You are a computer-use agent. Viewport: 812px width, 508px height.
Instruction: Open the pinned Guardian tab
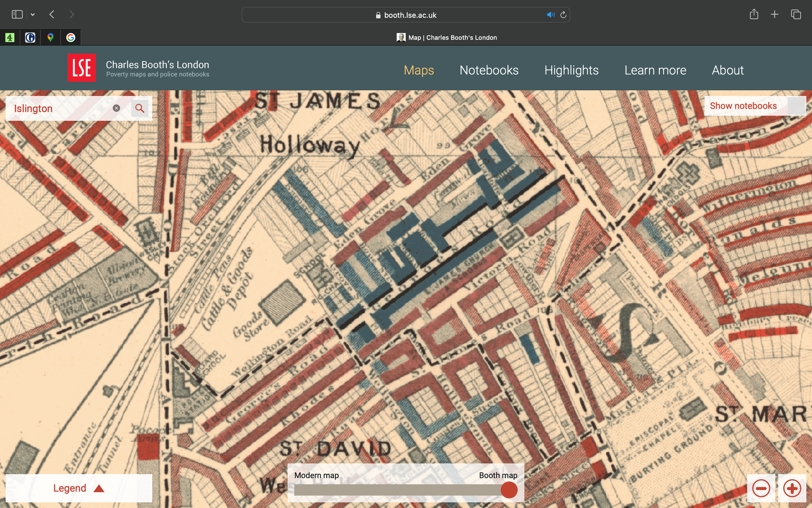tap(30, 38)
